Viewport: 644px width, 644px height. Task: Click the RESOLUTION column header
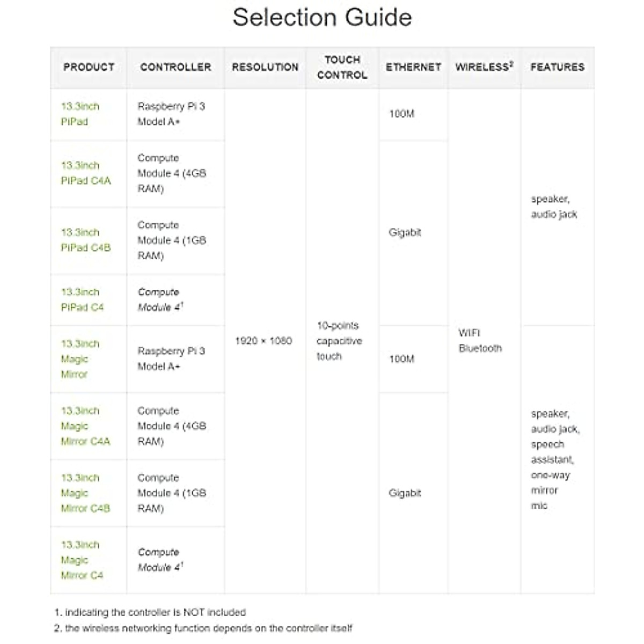pyautogui.click(x=265, y=67)
